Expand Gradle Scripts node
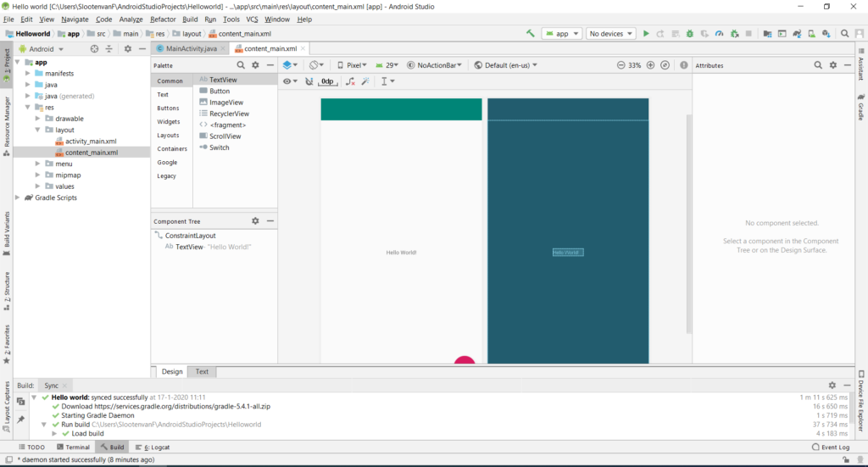Screen dimensions: 868x467 coord(18,197)
